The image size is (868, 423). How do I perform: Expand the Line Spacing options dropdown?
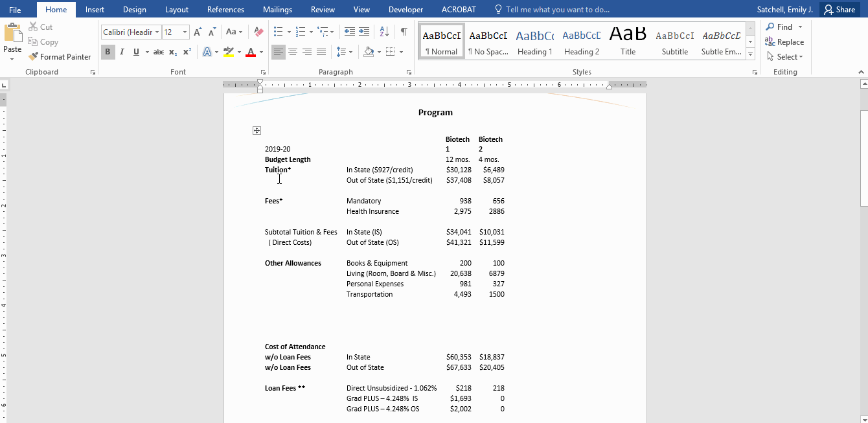[x=350, y=52]
